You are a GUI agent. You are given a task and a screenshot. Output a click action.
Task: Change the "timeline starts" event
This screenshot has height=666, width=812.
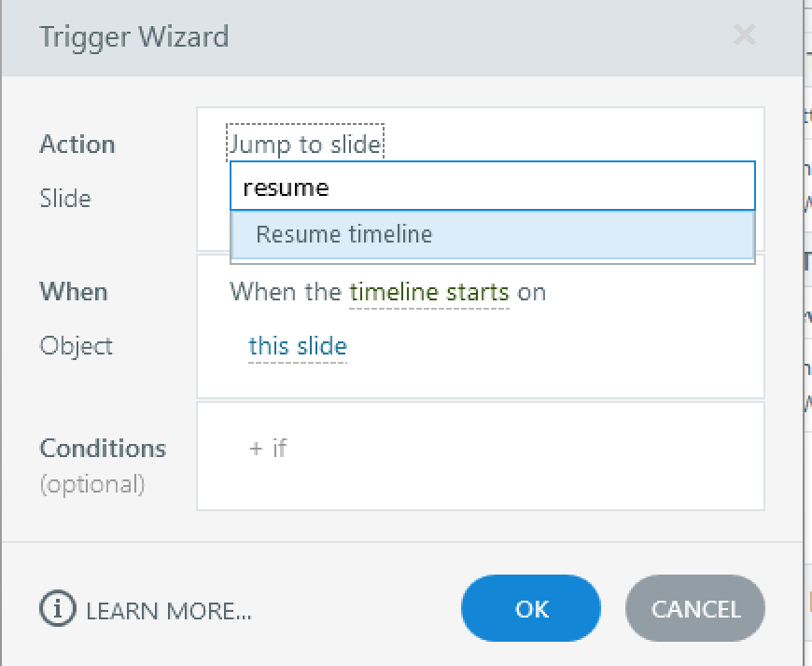coord(429,292)
